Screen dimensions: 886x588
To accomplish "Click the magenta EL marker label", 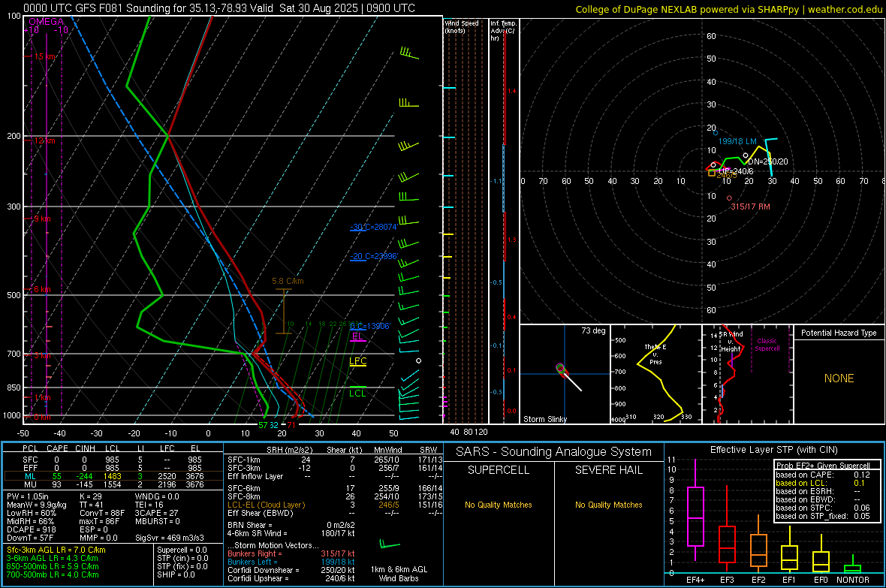I will point(357,336).
